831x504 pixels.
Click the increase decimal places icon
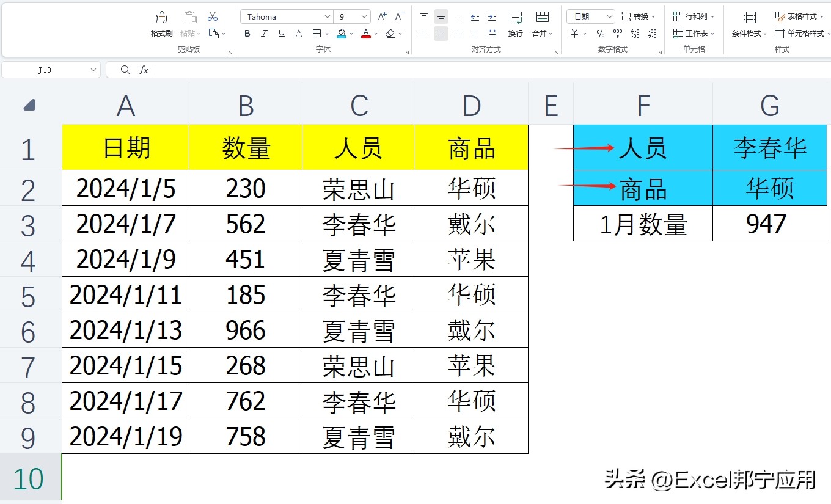(x=635, y=34)
